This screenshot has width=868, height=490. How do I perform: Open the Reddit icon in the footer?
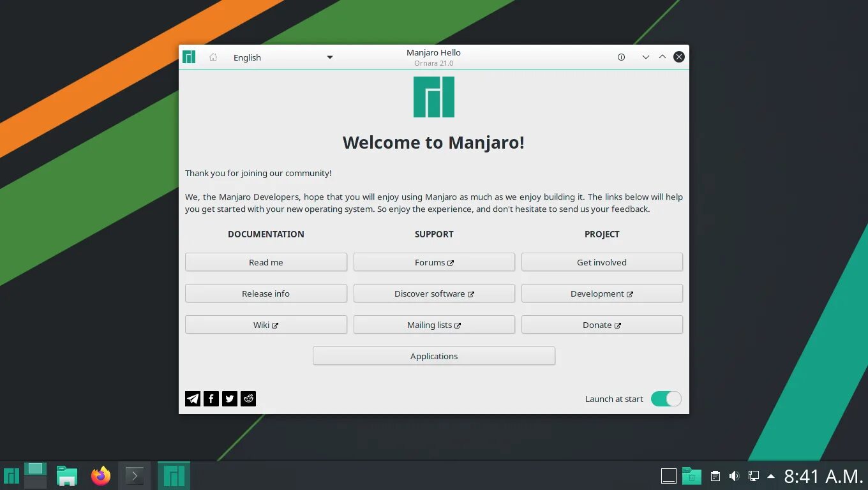pos(248,398)
